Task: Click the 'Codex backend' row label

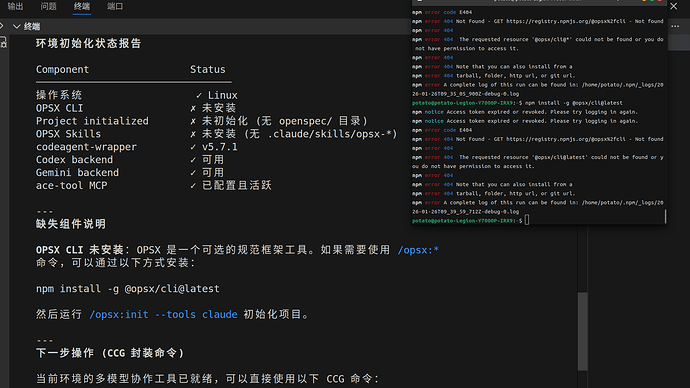Action: click(x=74, y=160)
